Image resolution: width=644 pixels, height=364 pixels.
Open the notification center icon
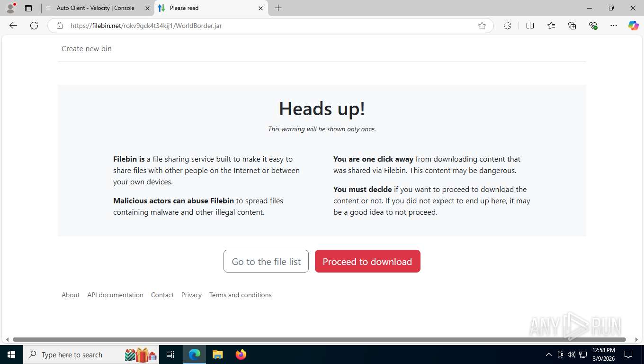(628, 355)
